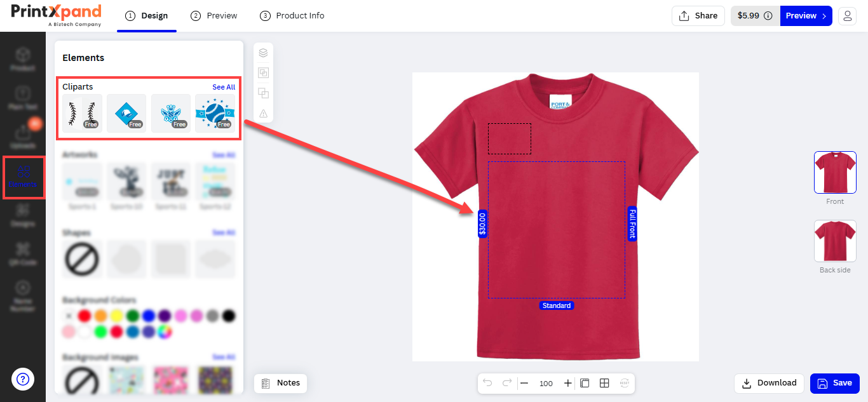Screen dimensions: 868x402
Task: Save the design with Save button
Action: click(834, 383)
